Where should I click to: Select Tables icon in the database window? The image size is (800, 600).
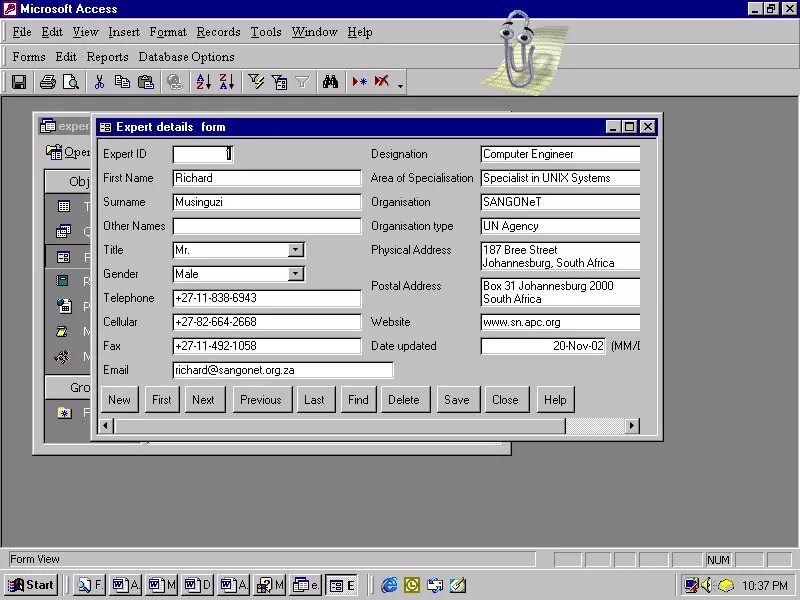coord(64,207)
